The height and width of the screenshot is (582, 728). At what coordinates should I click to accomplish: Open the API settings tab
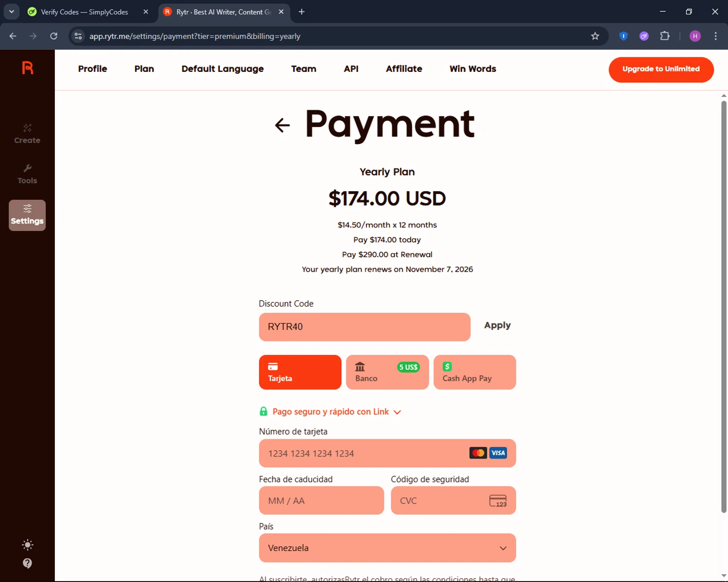(x=351, y=69)
